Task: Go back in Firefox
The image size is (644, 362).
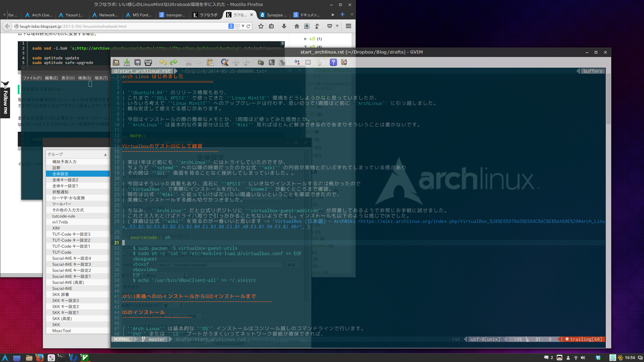Action: pos(7,26)
